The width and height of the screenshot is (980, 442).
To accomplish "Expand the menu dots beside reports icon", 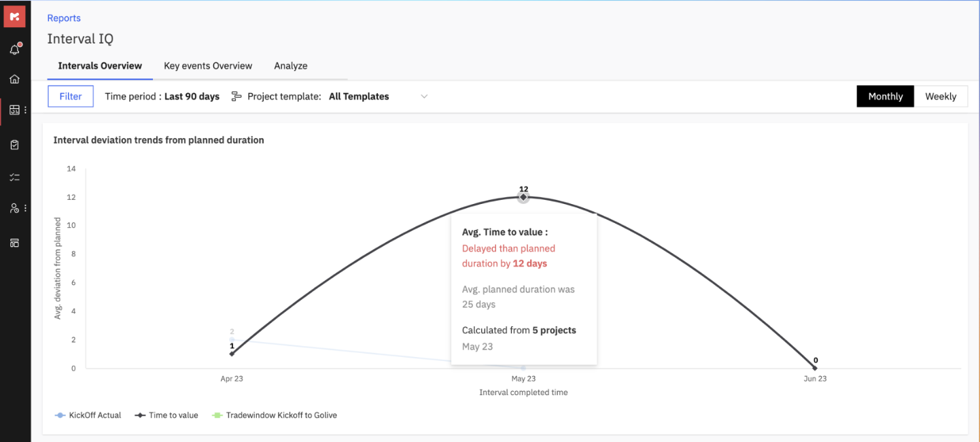I will tap(26, 109).
